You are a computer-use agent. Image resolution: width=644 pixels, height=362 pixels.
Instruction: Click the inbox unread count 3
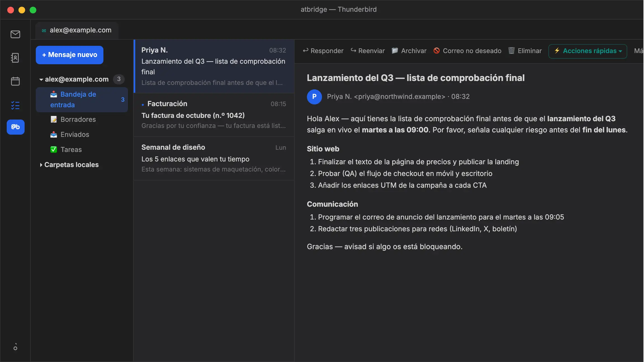point(123,100)
